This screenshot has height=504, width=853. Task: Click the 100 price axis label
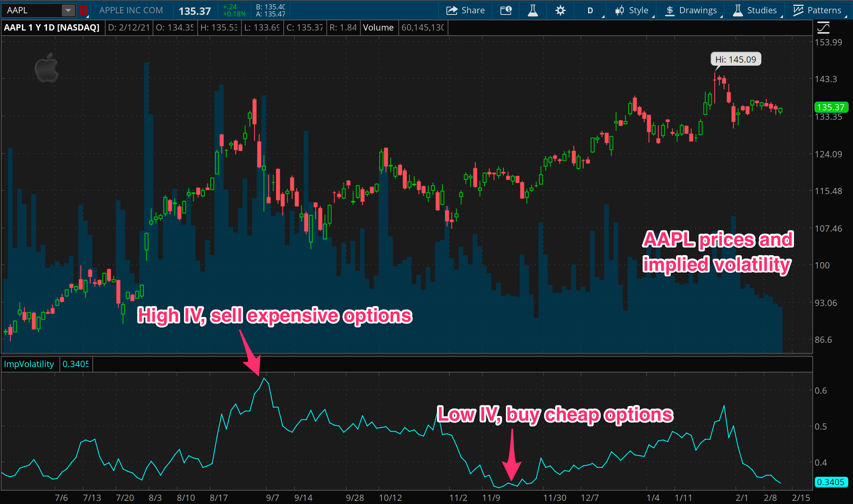click(822, 265)
